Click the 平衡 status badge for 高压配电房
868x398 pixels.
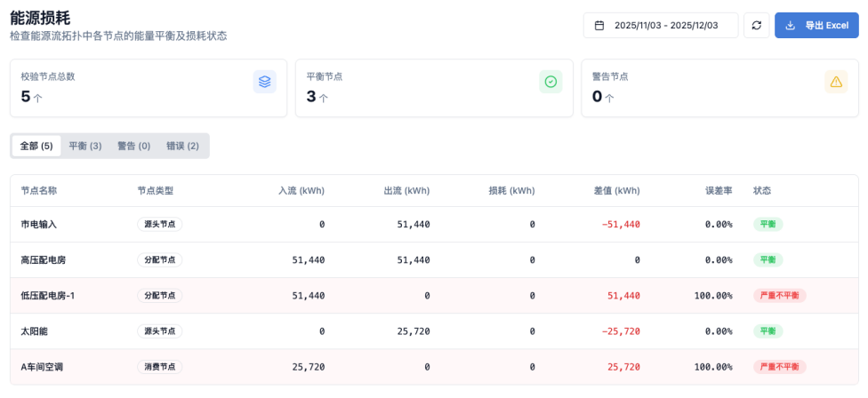pyautogui.click(x=768, y=259)
